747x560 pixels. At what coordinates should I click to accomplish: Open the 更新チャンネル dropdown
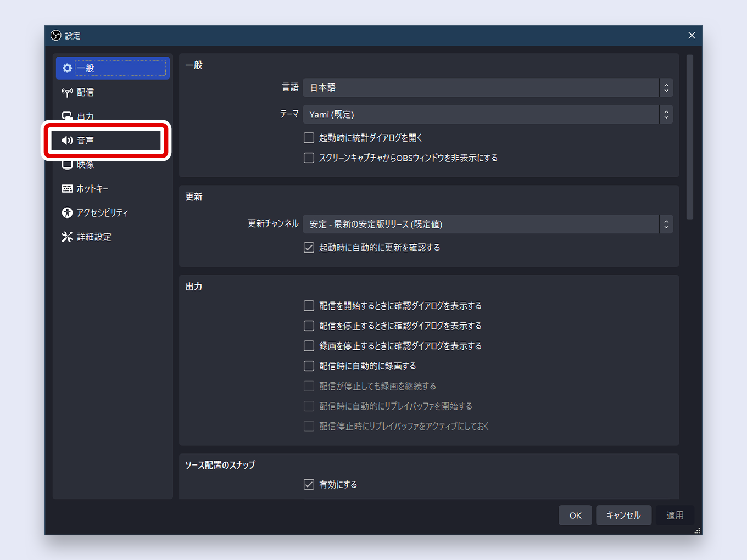point(488,224)
